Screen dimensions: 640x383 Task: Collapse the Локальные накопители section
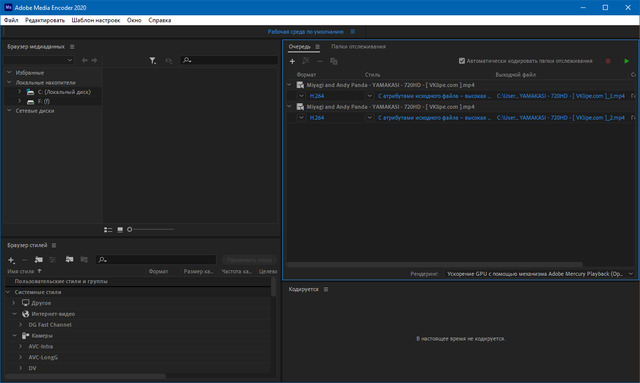tap(9, 82)
